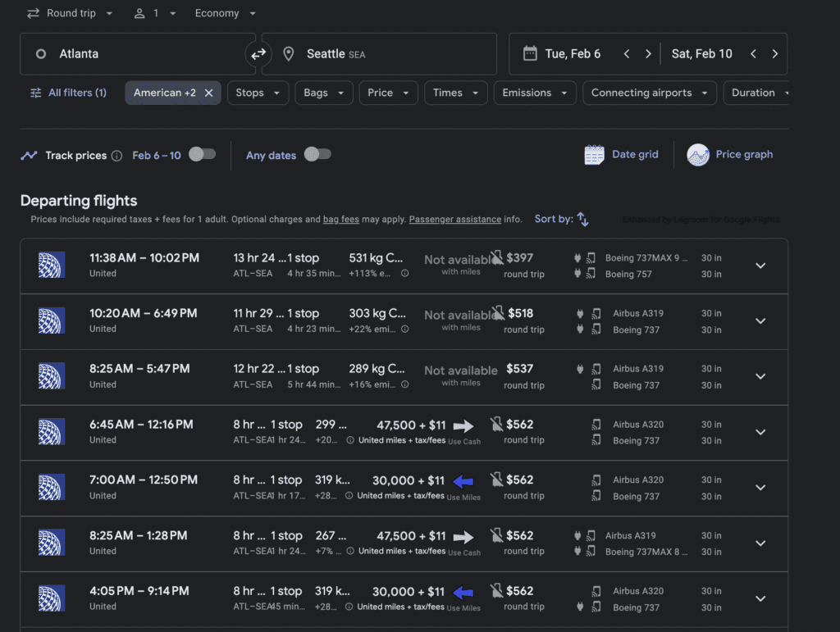The width and height of the screenshot is (840, 632).
Task: Follow the bag fees link
Action: coord(340,220)
